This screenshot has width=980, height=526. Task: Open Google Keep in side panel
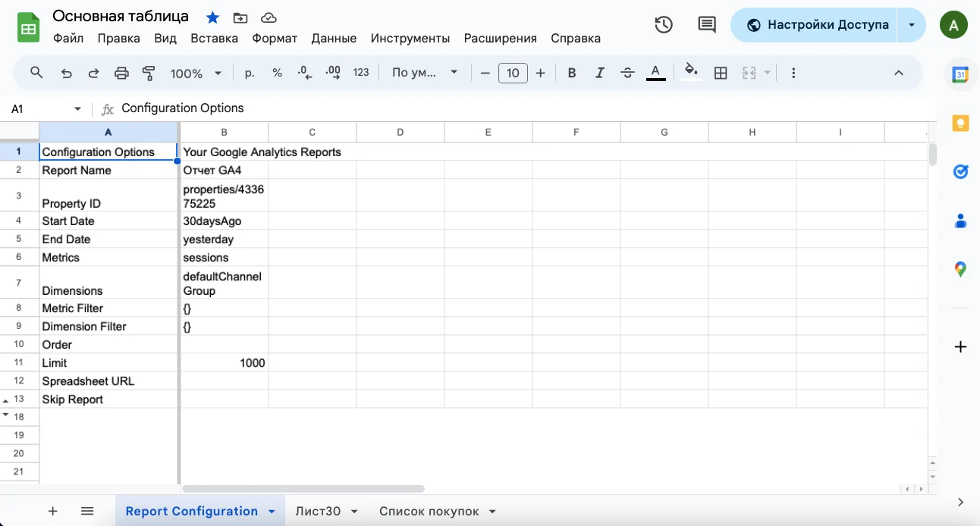[960, 124]
